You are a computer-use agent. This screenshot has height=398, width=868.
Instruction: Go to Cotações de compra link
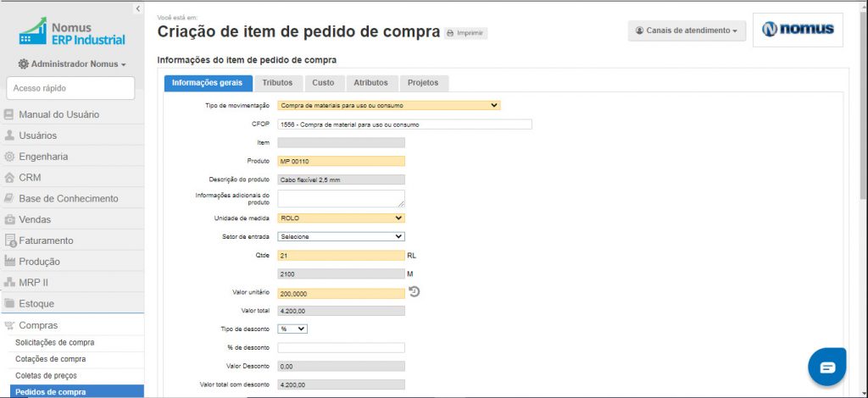(50, 359)
